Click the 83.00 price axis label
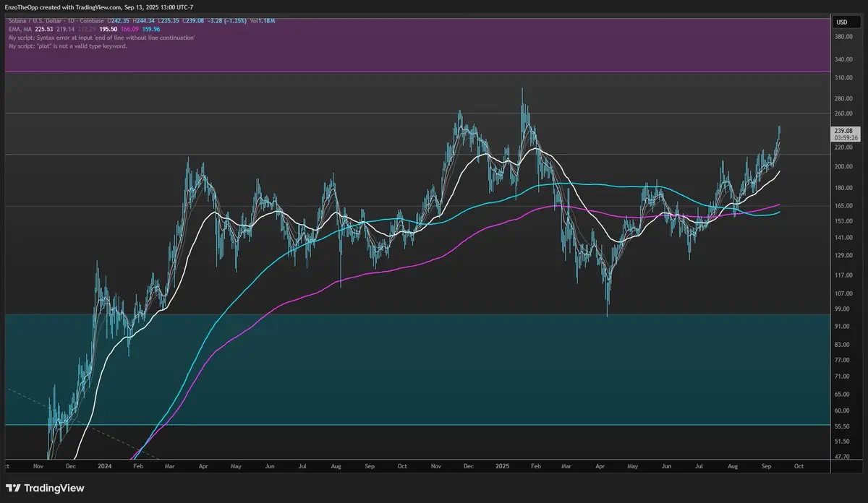 tap(842, 345)
